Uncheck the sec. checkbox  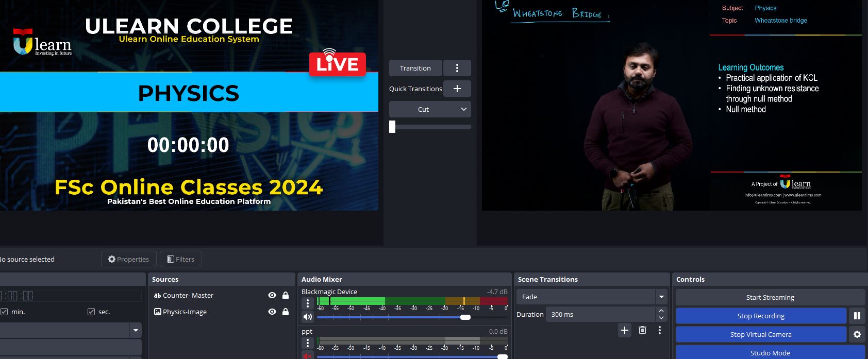pos(91,312)
